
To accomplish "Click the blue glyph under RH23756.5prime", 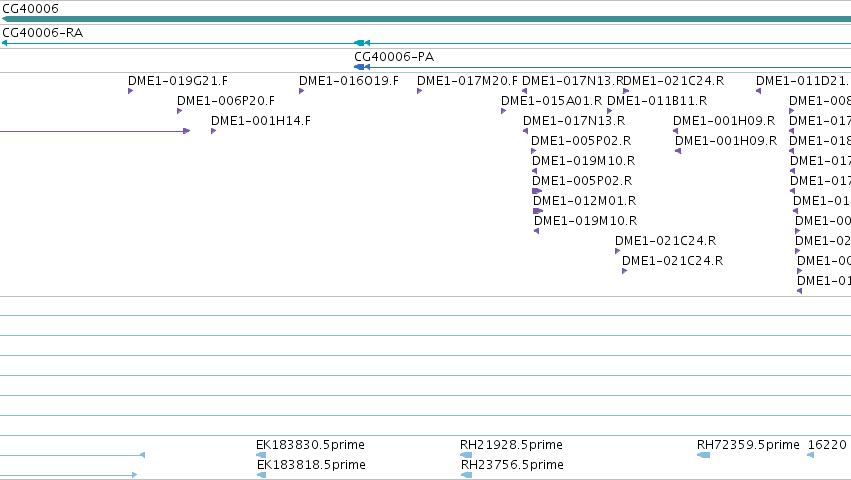I will pyautogui.click(x=466, y=475).
